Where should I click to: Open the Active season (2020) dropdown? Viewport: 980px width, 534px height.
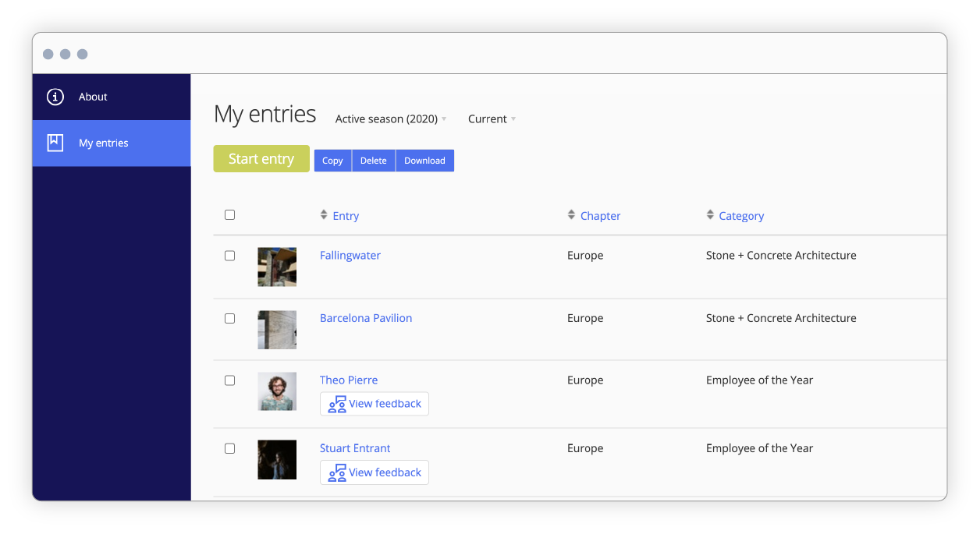coord(389,118)
